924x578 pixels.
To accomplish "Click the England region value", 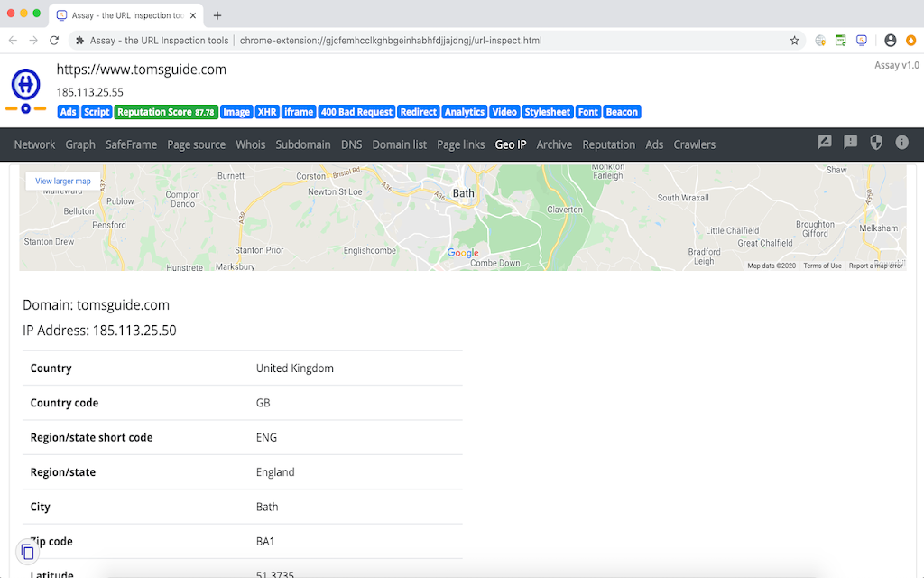I will pyautogui.click(x=275, y=472).
